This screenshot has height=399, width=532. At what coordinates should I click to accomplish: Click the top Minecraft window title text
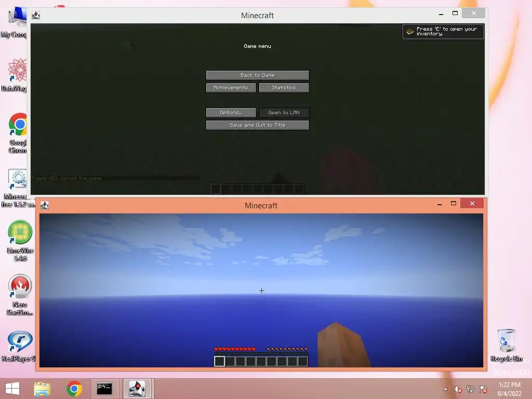258,15
